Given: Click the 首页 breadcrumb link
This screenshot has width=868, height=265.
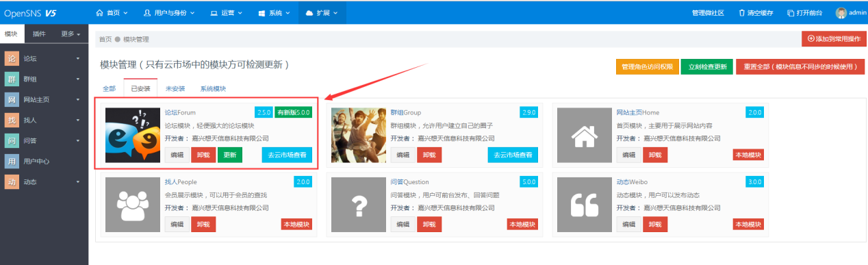Looking at the screenshot, I should pos(105,39).
